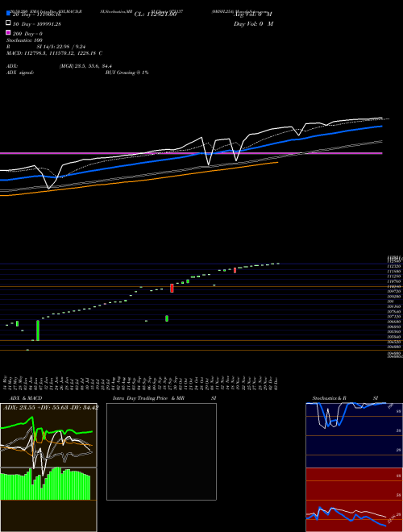Click the tall green candle in June

[x=38, y=330]
